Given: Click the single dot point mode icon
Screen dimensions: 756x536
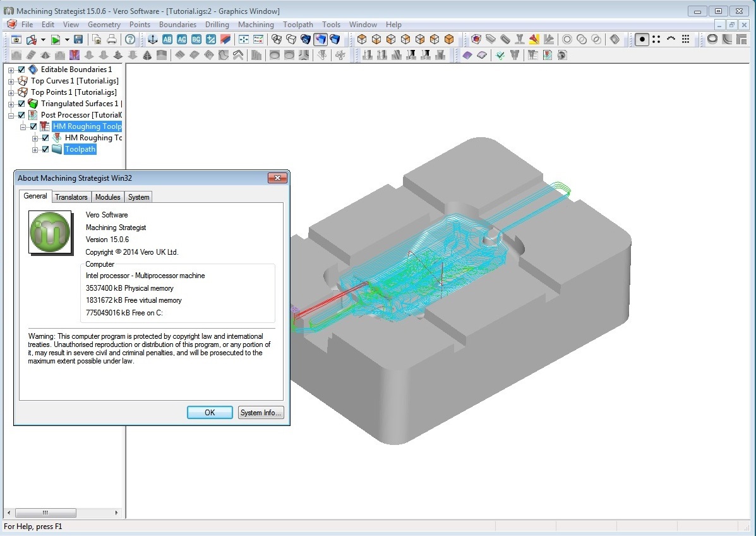Looking at the screenshot, I should [x=642, y=40].
